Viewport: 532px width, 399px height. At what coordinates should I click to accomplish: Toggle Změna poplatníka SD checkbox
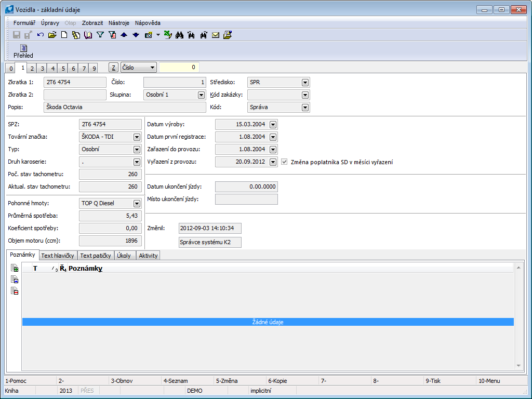[284, 162]
